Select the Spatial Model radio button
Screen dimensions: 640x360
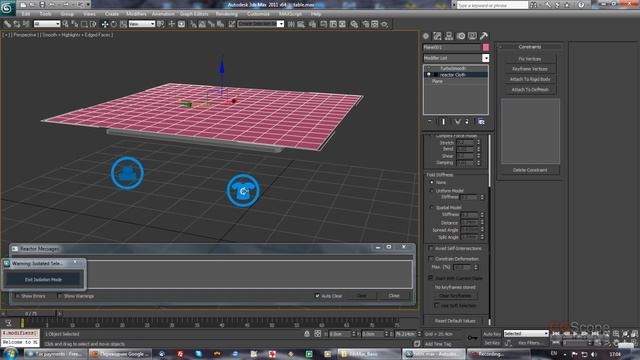point(432,207)
